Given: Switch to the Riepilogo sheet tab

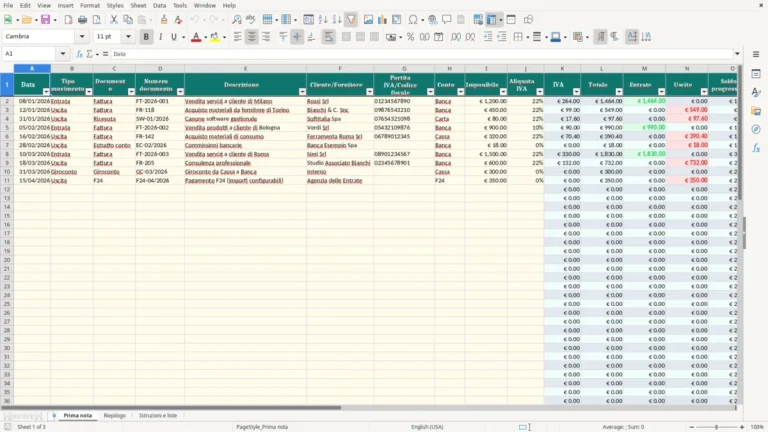Looking at the screenshot, I should click(x=115, y=415).
